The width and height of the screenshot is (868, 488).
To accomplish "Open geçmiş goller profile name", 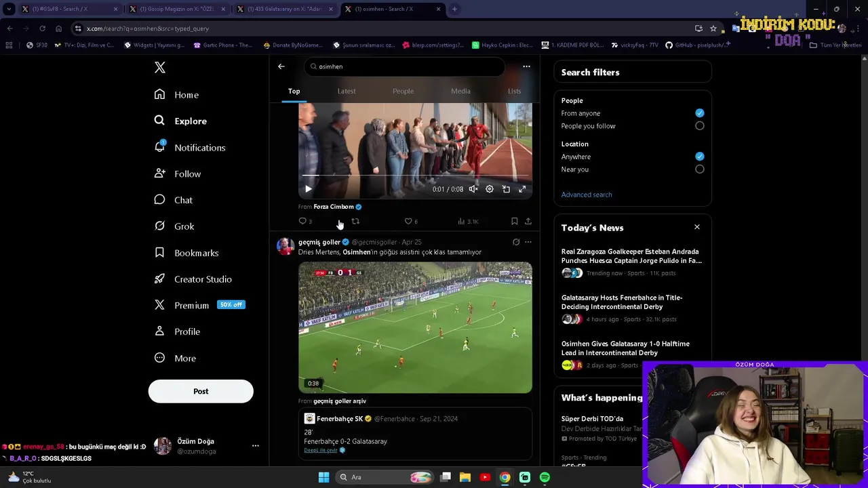I will (319, 242).
